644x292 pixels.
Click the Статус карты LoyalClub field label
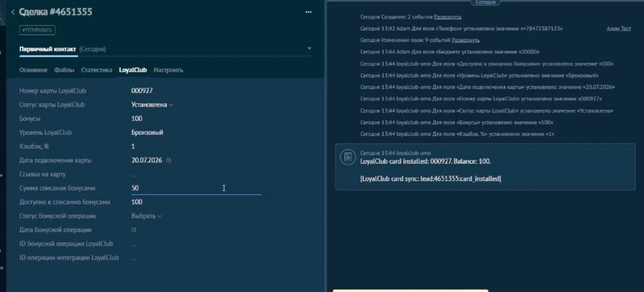point(52,104)
